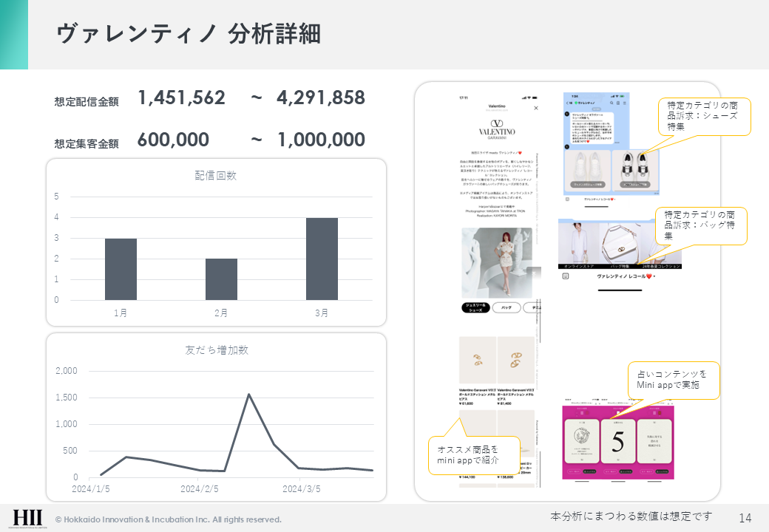Select the ジュエリー&シューズ category pill
769x532 pixels.
coord(475,307)
